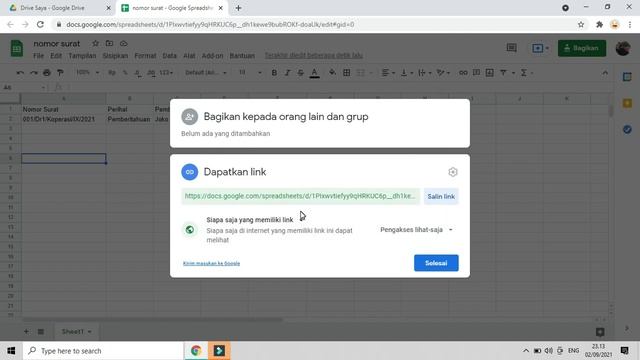Open Siapa saja yang memiliki link option

(250, 220)
